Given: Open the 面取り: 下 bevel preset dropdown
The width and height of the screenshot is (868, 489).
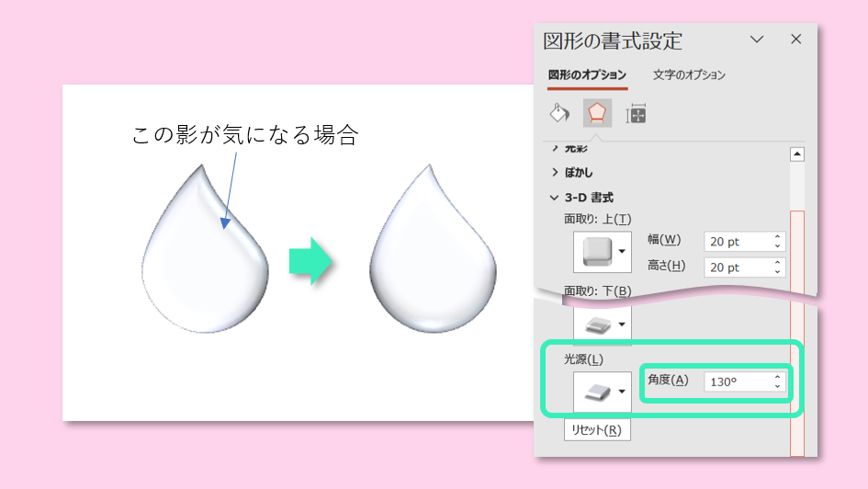Looking at the screenshot, I should point(623,324).
